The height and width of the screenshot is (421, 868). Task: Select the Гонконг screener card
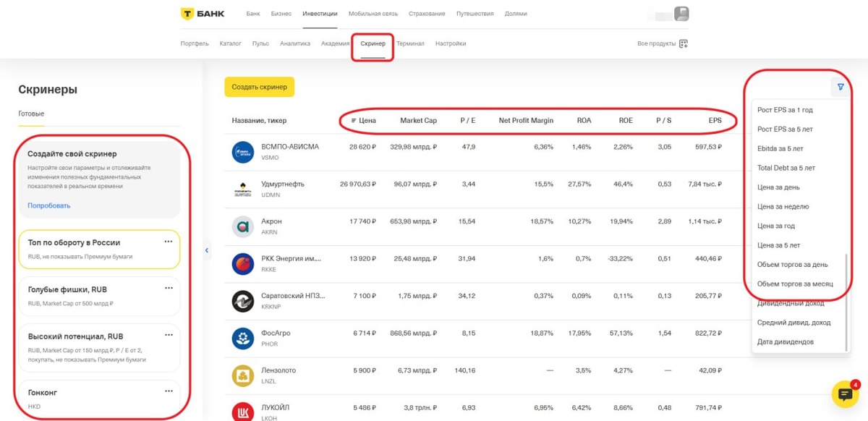[x=98, y=399]
